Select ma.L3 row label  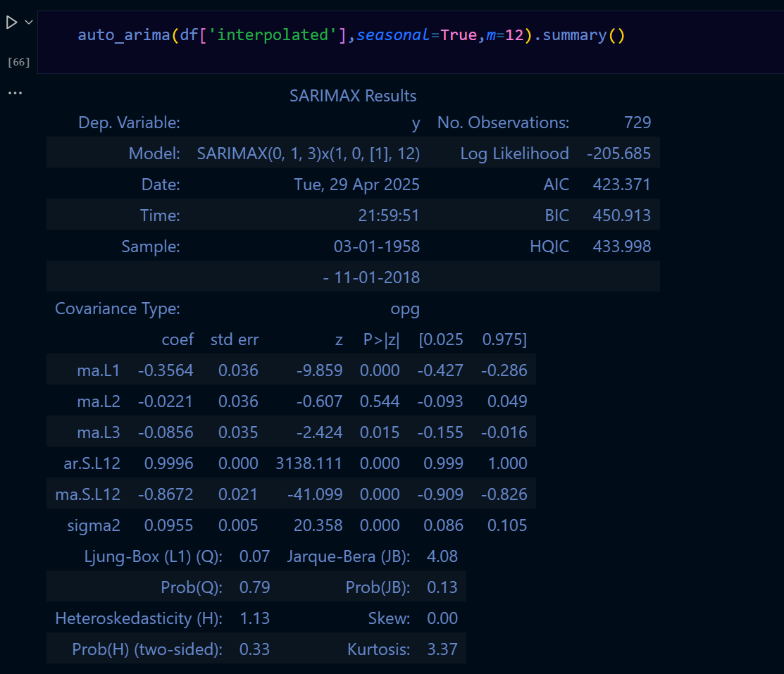pos(99,432)
